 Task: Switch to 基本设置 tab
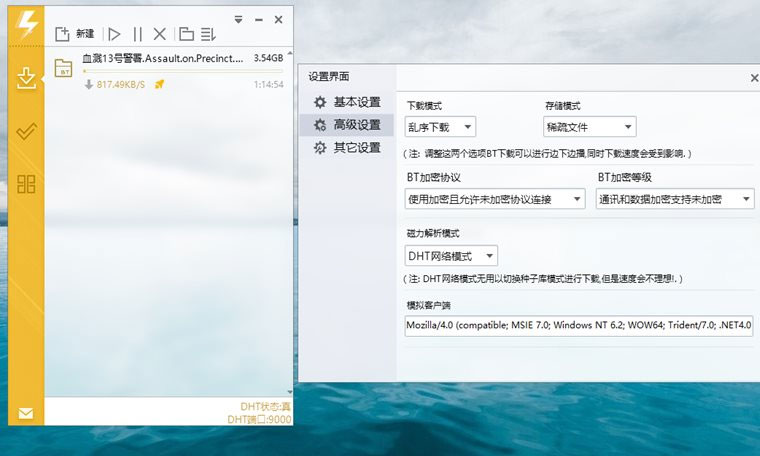click(347, 102)
